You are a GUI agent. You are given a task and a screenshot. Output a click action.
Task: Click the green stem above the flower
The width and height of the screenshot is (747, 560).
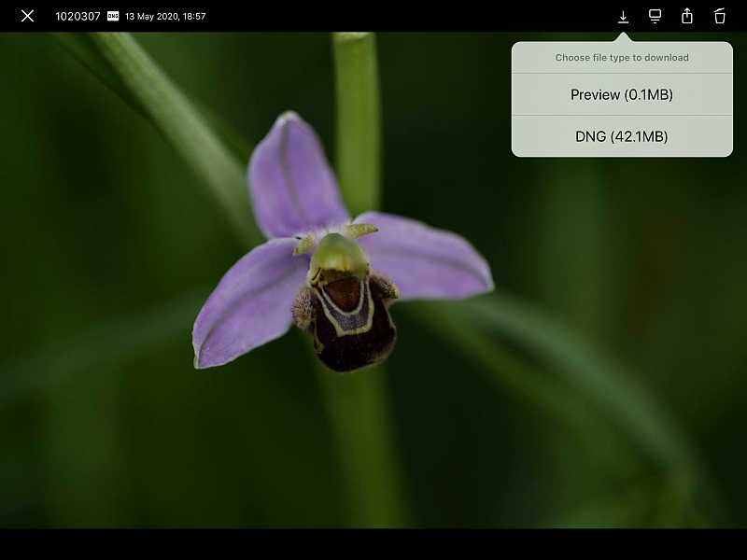[355, 112]
